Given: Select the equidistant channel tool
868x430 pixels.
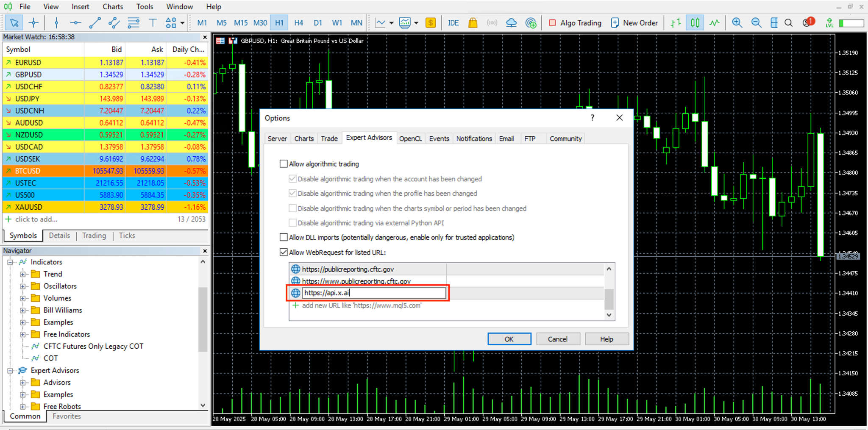Looking at the screenshot, I should (114, 23).
